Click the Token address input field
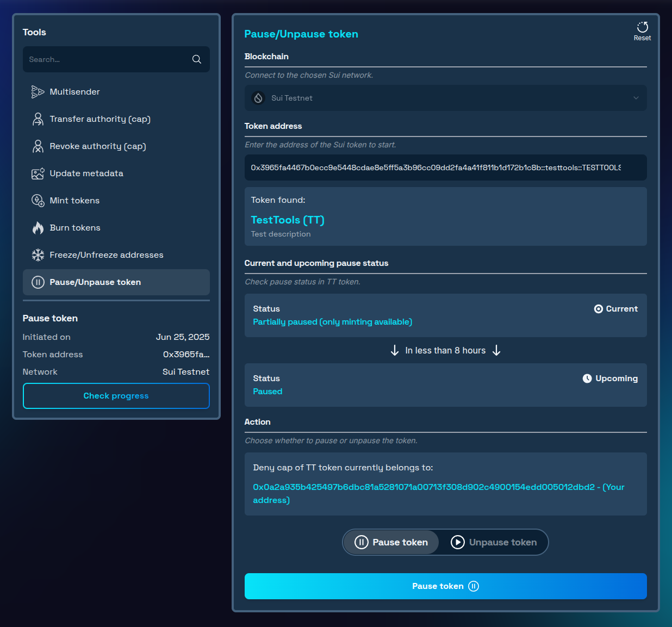This screenshot has width=672, height=627. [x=446, y=167]
